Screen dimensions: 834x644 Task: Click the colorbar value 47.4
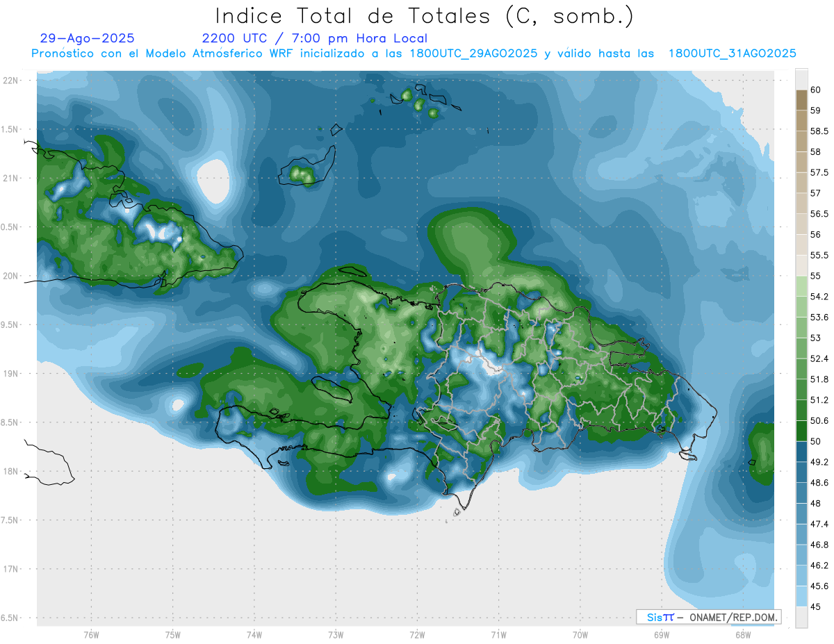point(819,524)
